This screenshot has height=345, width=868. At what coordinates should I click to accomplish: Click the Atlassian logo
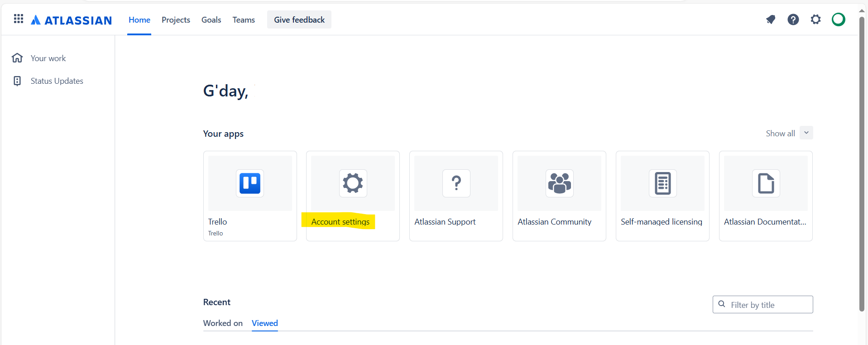pos(71,20)
